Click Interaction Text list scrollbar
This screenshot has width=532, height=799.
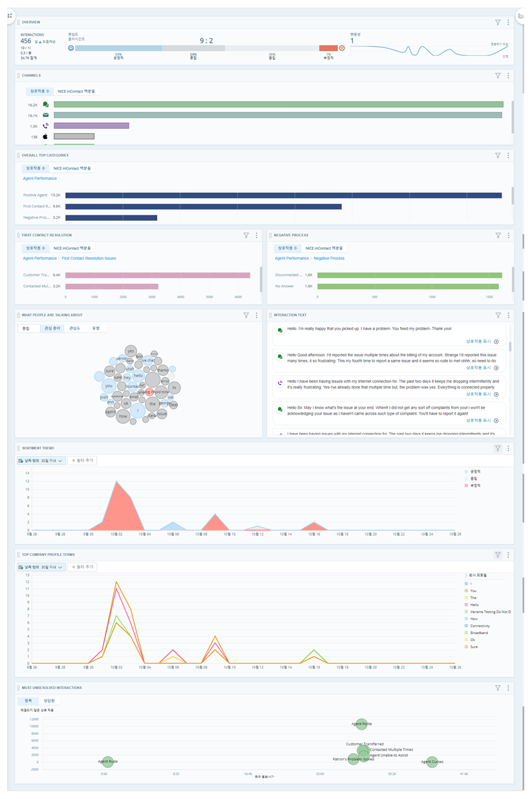coord(509,347)
